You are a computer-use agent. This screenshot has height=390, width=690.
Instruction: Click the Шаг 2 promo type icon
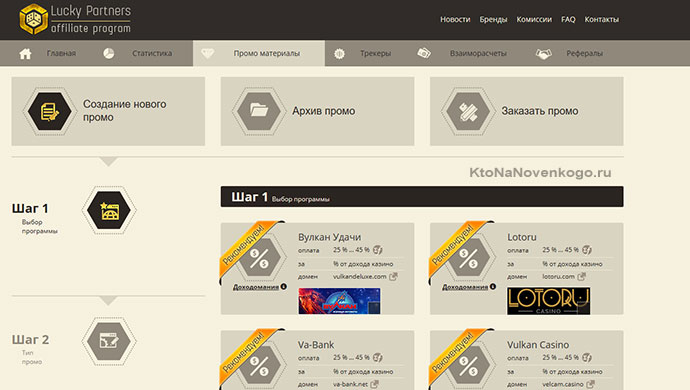coord(109,341)
